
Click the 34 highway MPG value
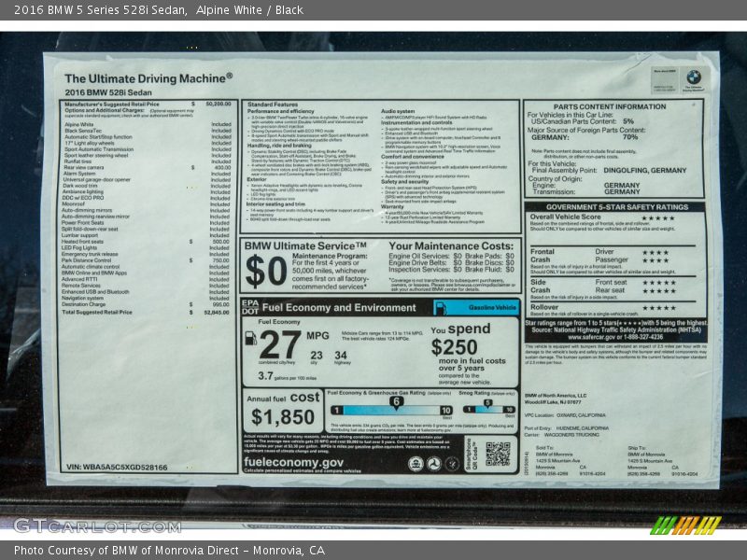click(x=341, y=356)
